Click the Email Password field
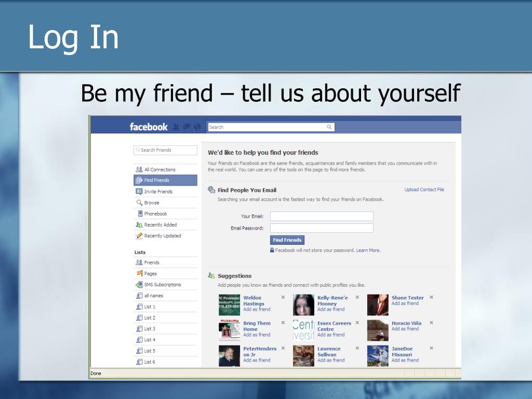 pyautogui.click(x=322, y=228)
